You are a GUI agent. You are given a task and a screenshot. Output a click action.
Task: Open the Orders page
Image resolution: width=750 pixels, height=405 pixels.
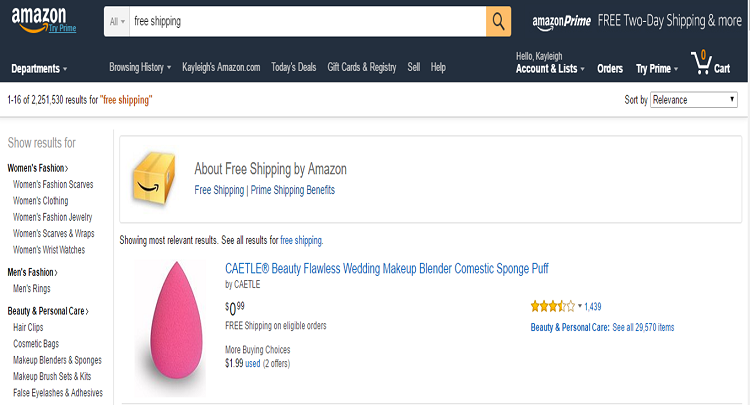click(610, 69)
